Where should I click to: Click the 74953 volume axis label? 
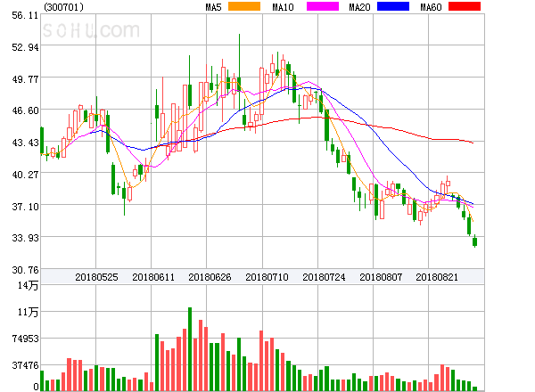point(25,339)
